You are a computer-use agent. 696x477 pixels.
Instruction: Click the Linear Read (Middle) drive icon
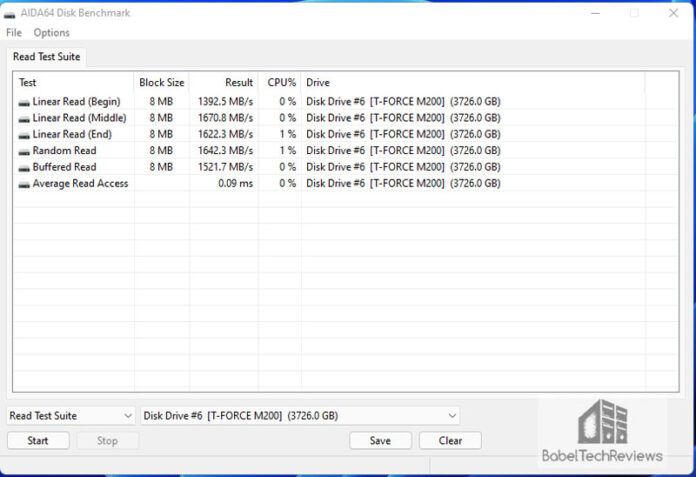pos(24,119)
